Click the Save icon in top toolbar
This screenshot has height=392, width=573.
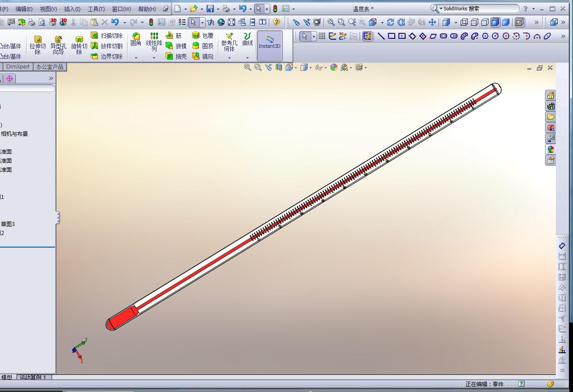click(210, 9)
